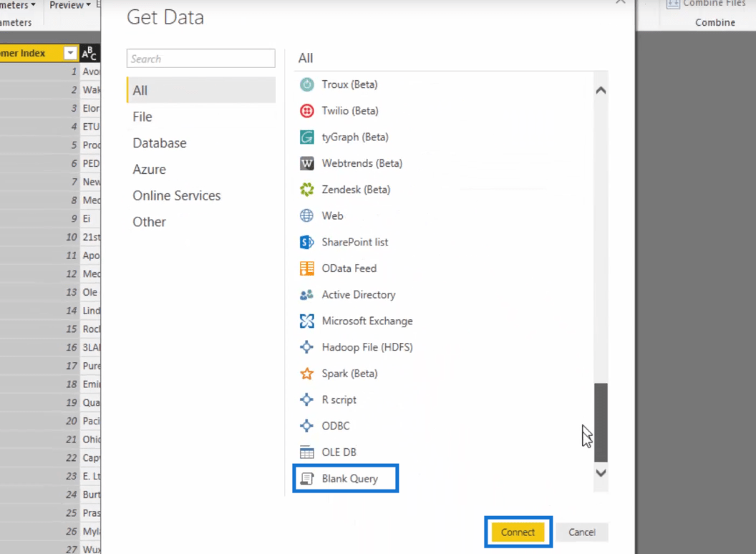
Task: Select the Microsoft Exchange icon
Action: pos(306,321)
